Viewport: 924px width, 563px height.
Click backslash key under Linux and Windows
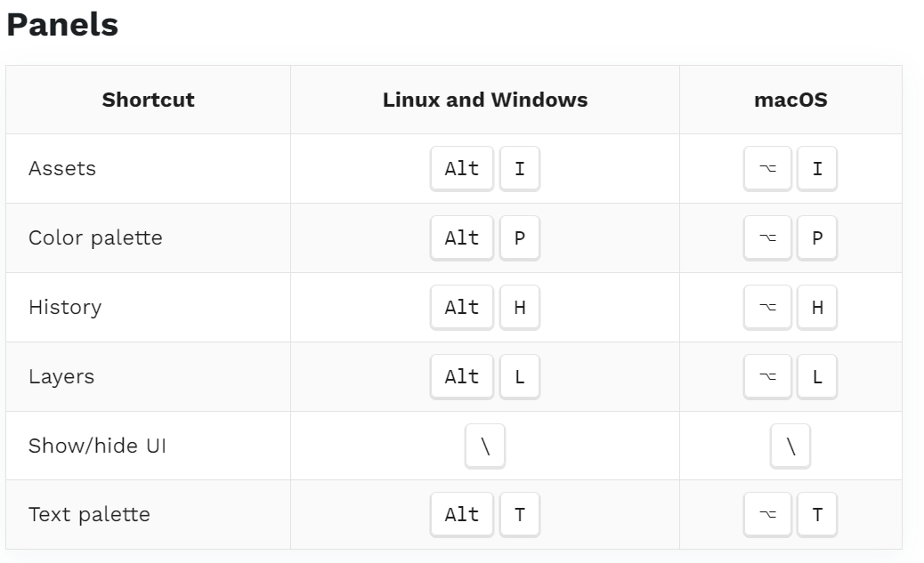pos(485,446)
